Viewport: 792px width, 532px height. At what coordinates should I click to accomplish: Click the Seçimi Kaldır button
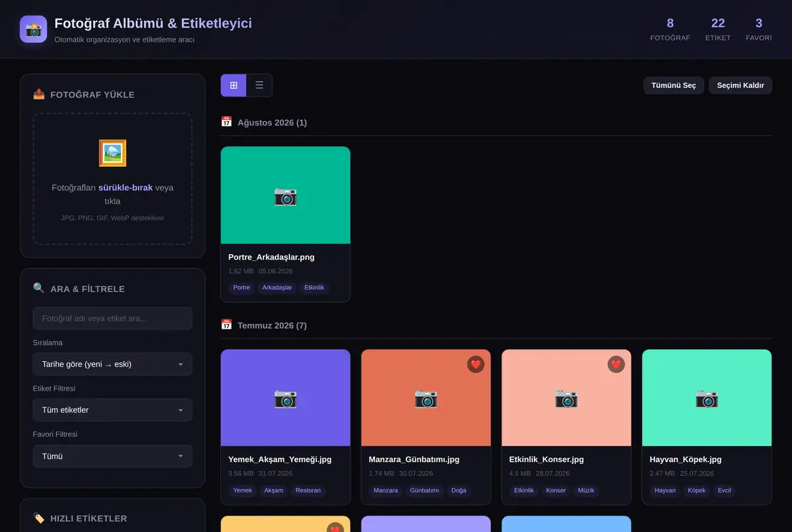741,85
